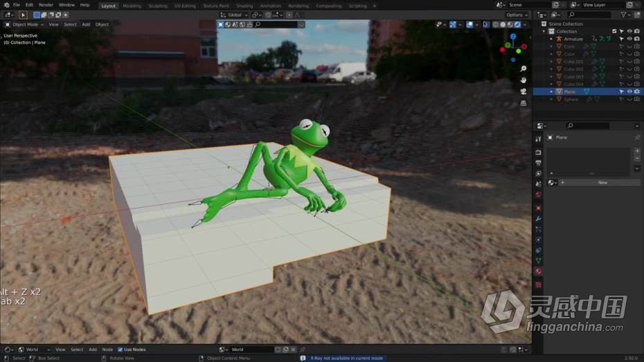This screenshot has height=362, width=644.
Task: Toggle gizmo display button
Action: 453,25
